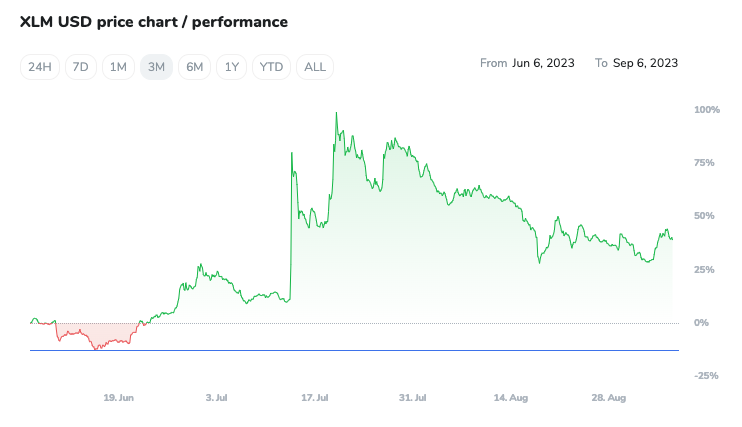The width and height of the screenshot is (742, 427).
Task: Select the YTD range button
Action: (x=271, y=67)
